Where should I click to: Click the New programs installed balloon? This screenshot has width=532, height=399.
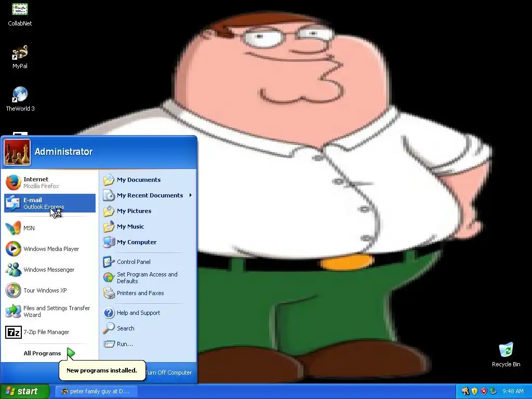pyautogui.click(x=102, y=370)
